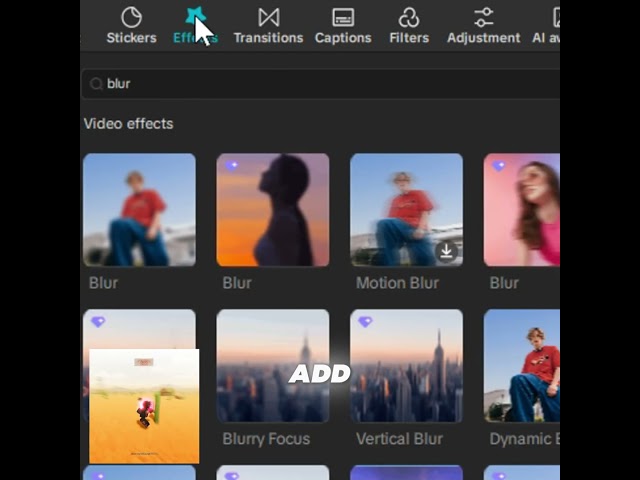Select the Motion Blur effect thumbnail

[x=406, y=210]
